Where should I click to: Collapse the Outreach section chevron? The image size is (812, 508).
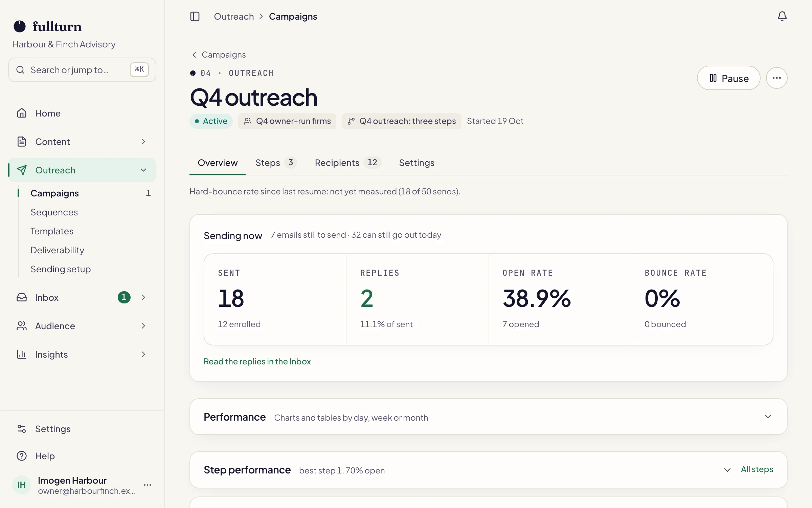(143, 170)
